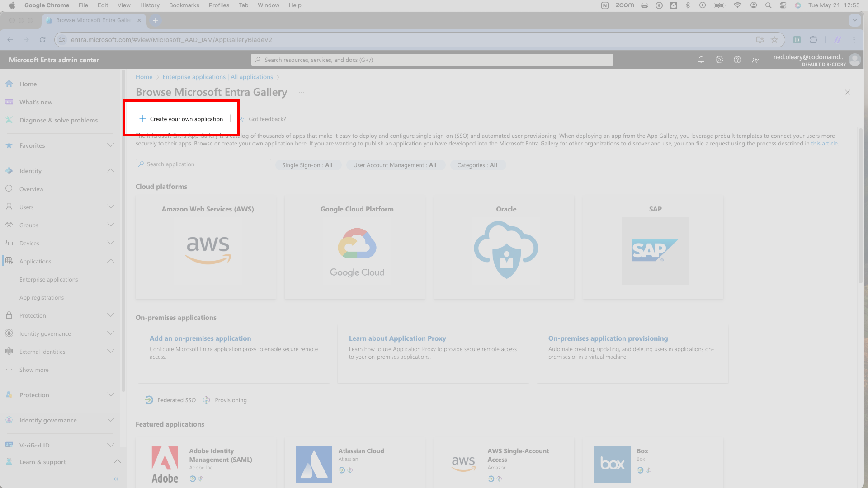The height and width of the screenshot is (488, 868).
Task: Open the Bookmarks menu in menu bar
Action: coord(184,5)
